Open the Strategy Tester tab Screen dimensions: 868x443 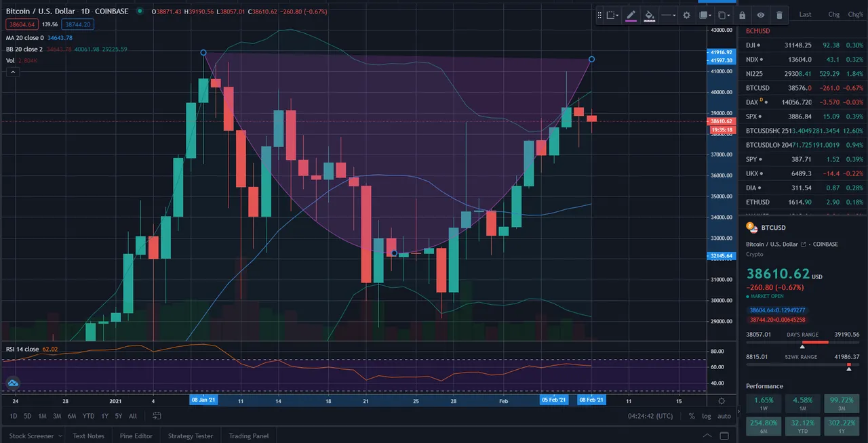pyautogui.click(x=190, y=436)
